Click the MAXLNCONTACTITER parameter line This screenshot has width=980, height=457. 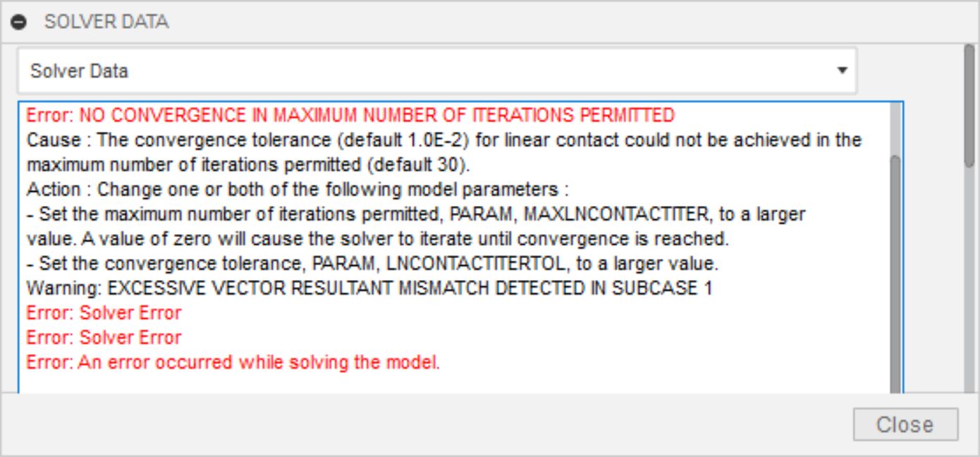pyautogui.click(x=416, y=214)
